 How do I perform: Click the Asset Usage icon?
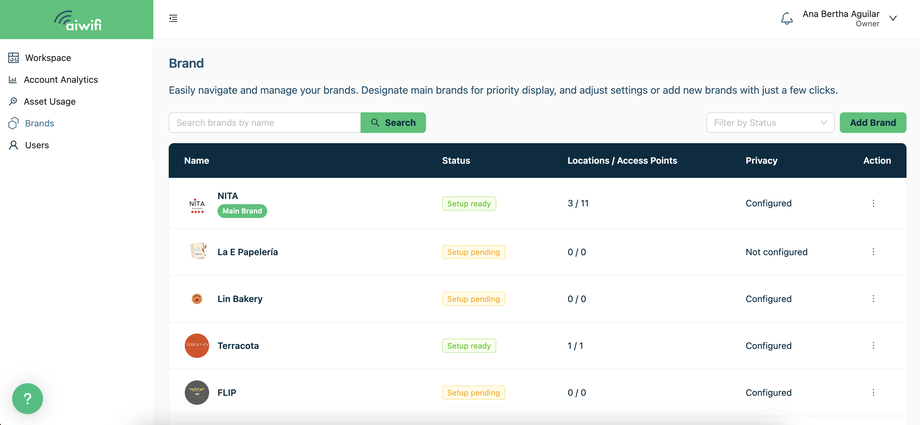(x=13, y=102)
